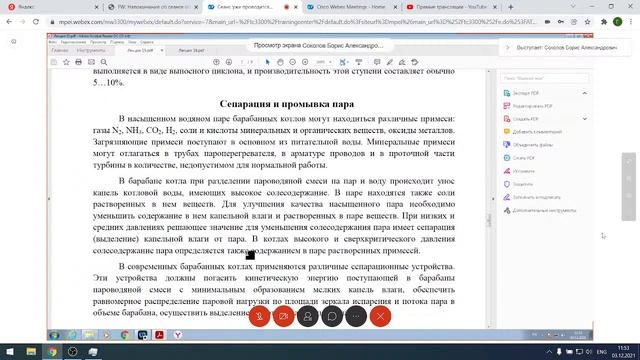640x360 pixels.
Task: Click the 'Просмотр экрана Соколов Борис' banner
Action: click(318, 45)
